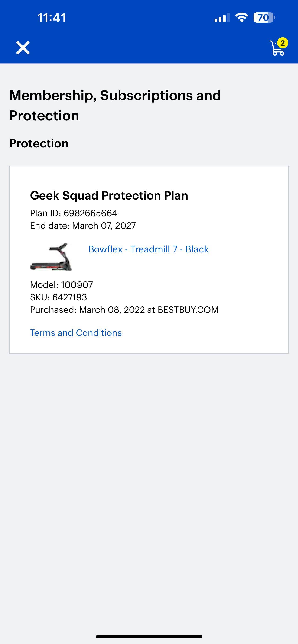Open the Terms and Conditions link
298x644 pixels.
(76, 333)
